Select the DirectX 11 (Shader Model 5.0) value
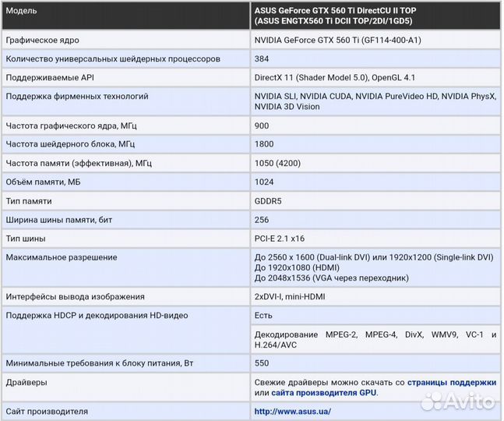The image size is (504, 421). 312,77
